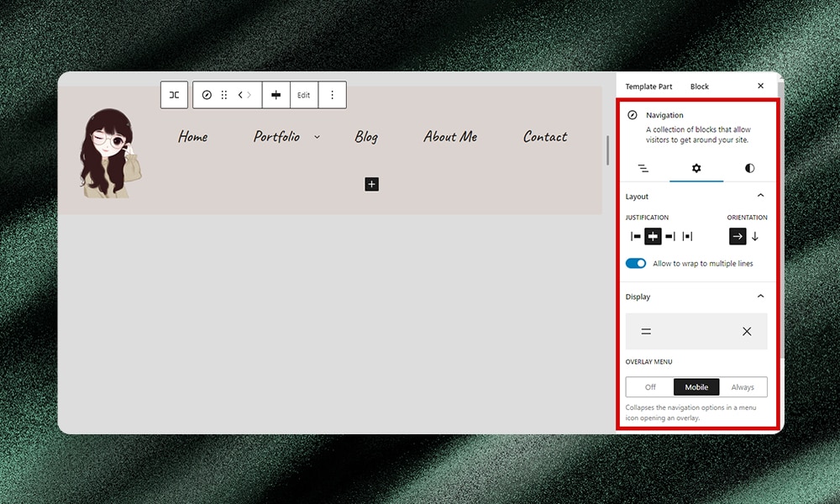
Task: Expand the Portfolio submenu chevron
Action: pyautogui.click(x=317, y=136)
